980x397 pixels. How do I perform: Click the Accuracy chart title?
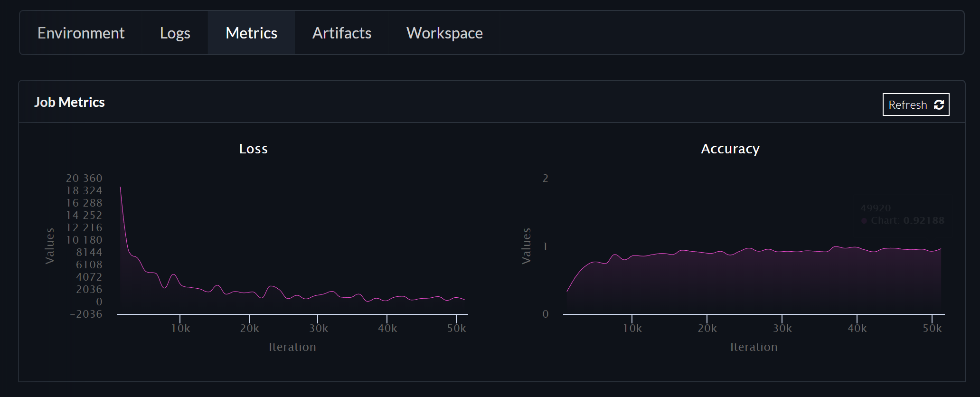730,149
